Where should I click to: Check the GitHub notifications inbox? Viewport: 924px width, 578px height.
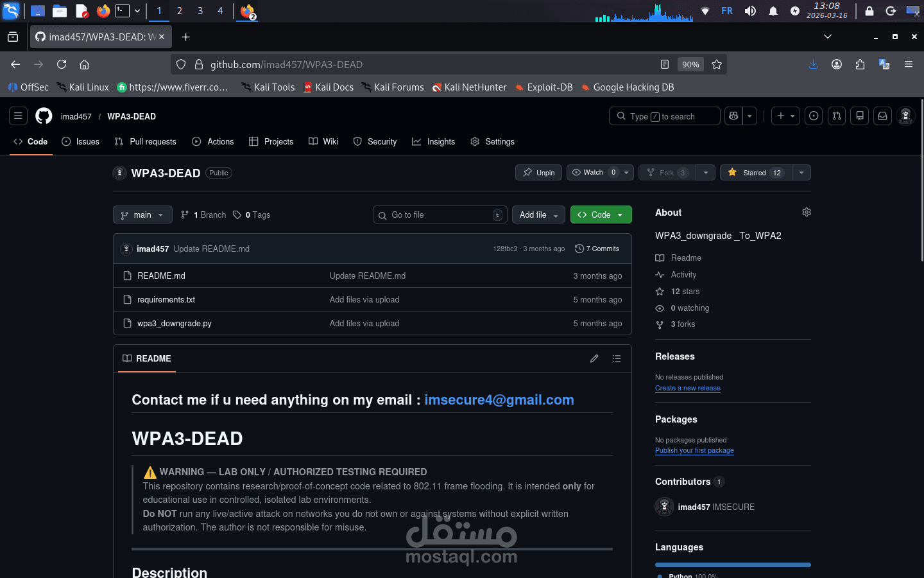tap(882, 116)
